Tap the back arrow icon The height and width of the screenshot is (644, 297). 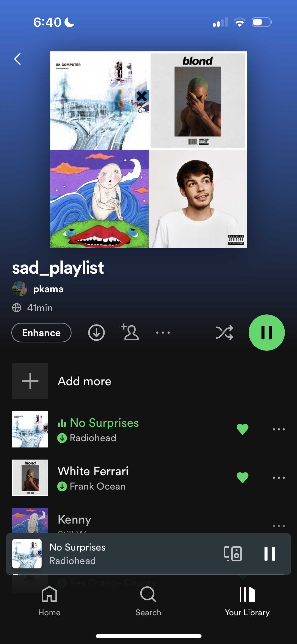pos(17,59)
